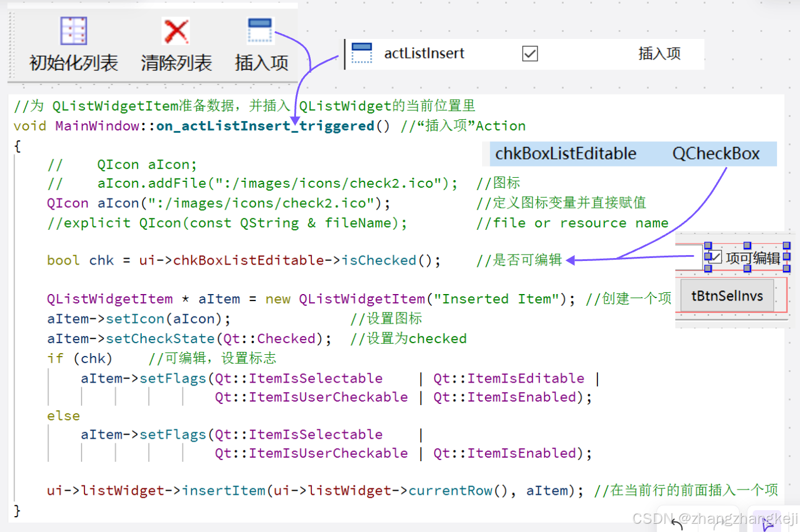Click the top comment about QListWidgetItem准备数据
This screenshot has width=800, height=532.
point(245,106)
